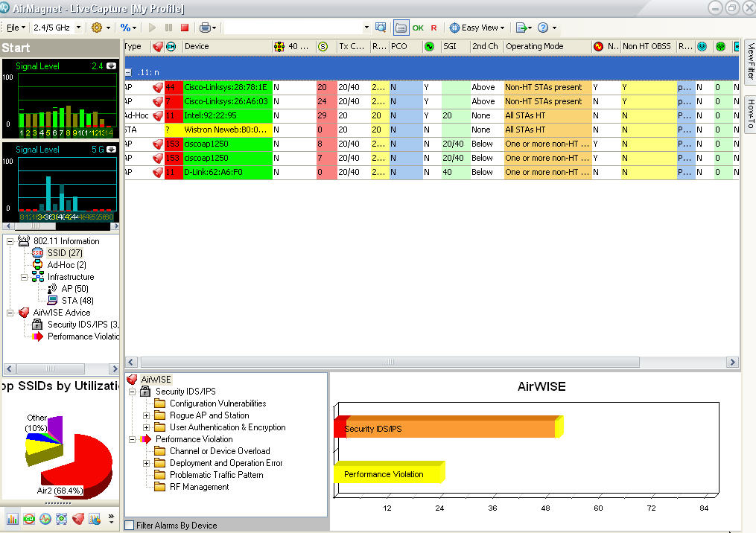The height and width of the screenshot is (533, 756).
Task: Click the alarm bell column header icon
Action: tap(158, 46)
